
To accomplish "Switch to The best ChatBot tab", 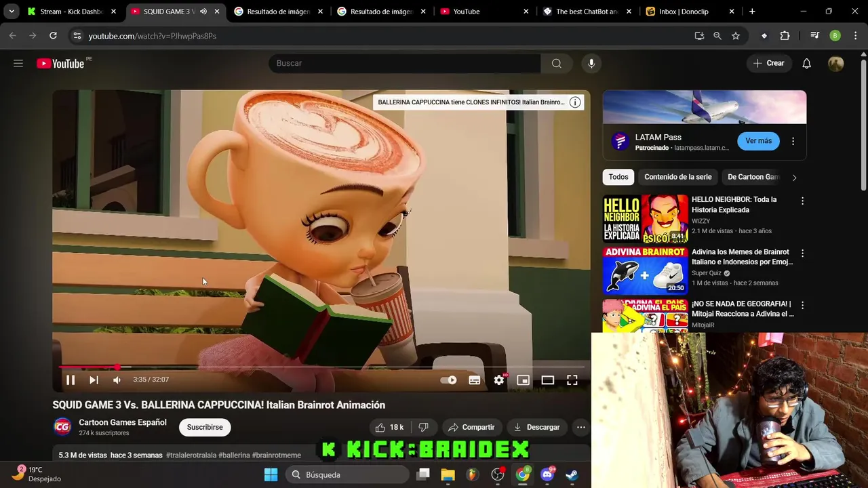I will point(587,12).
